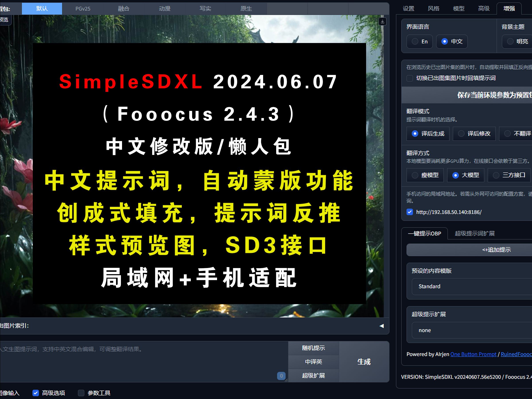Image resolution: width=532 pixels, height=399 pixels.
Task: Select 译后修改 translation mode
Action: 474,134
